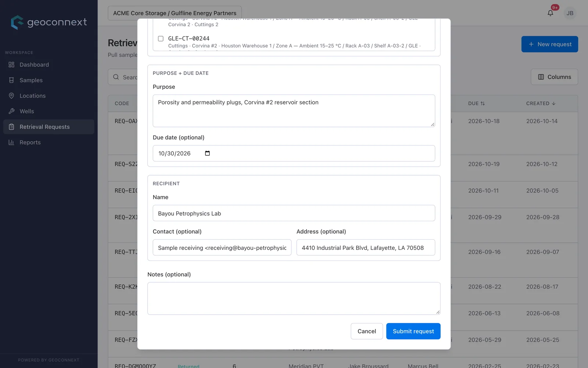Edit the recipient Name field
This screenshot has width=588, height=368.
[x=294, y=213]
